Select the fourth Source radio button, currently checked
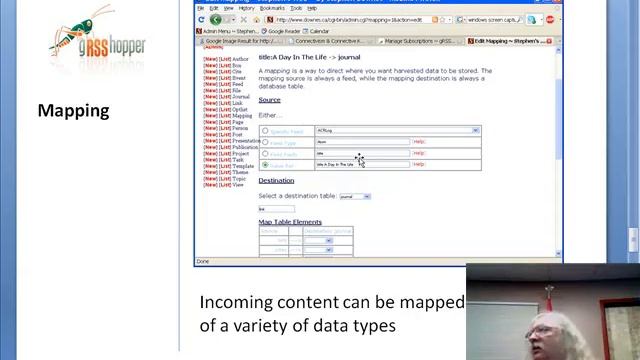 [x=265, y=165]
